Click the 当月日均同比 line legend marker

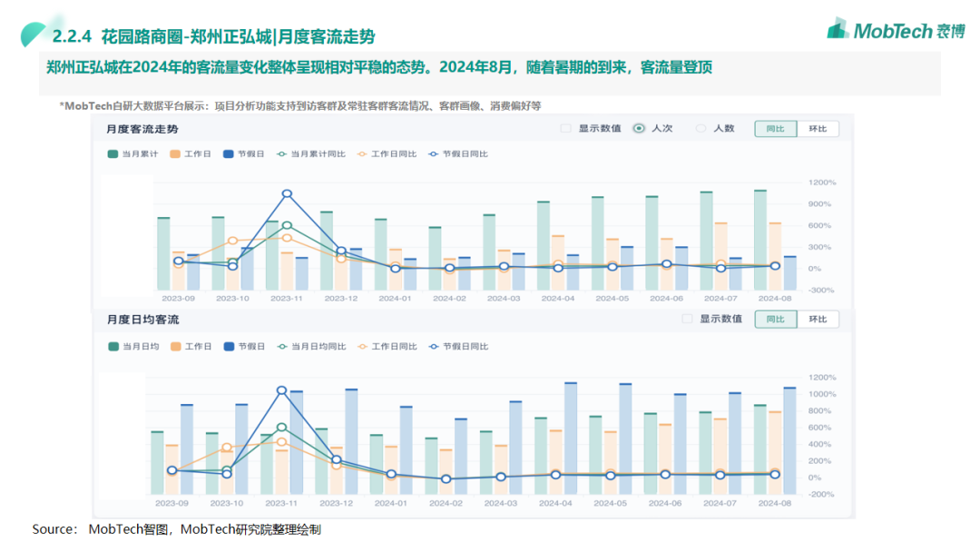point(282,347)
